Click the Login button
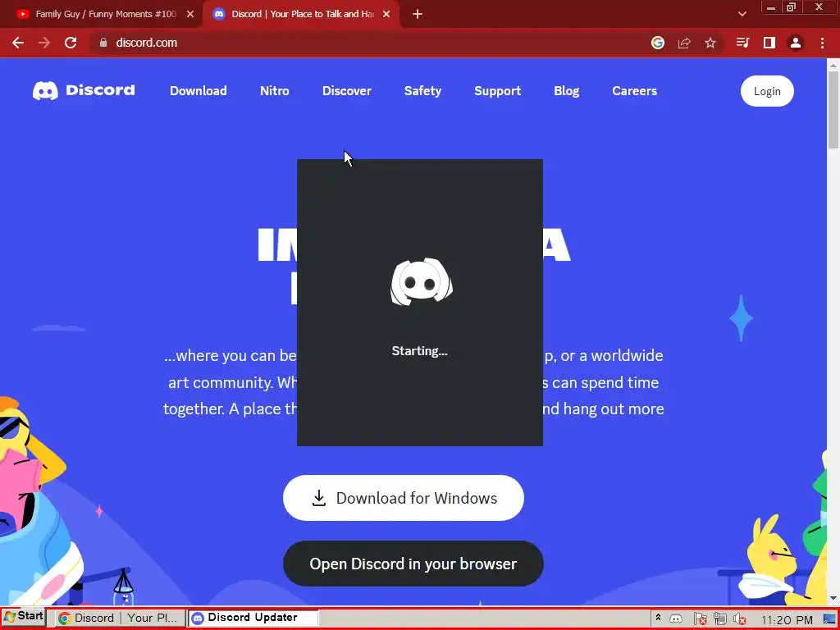The height and width of the screenshot is (630, 840). point(767,91)
